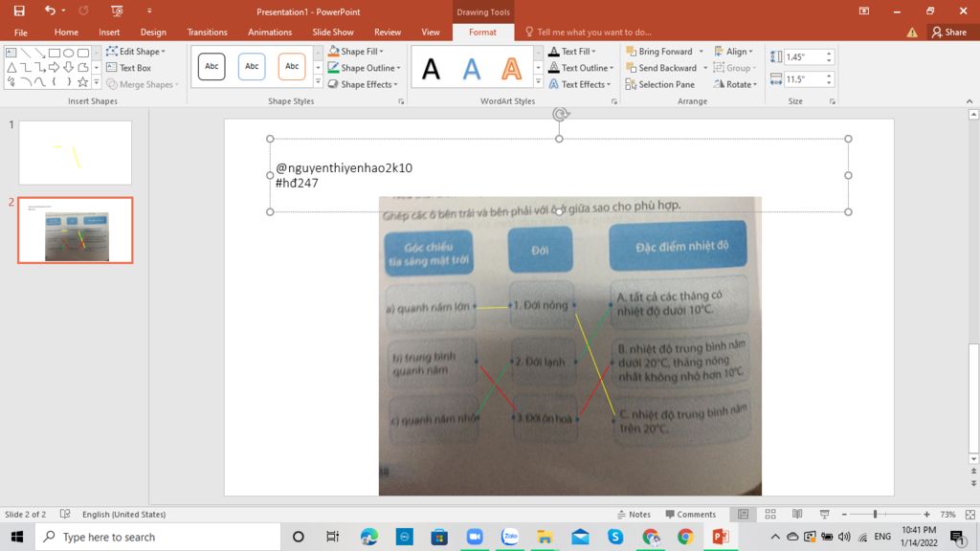The height and width of the screenshot is (551, 980).
Task: Open the Text Effects dropdown
Action: pos(579,84)
